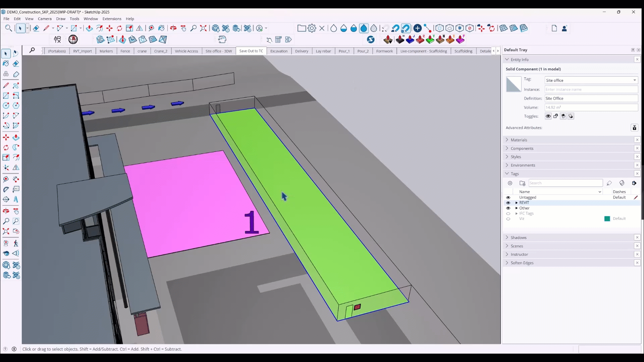The width and height of the screenshot is (644, 362).
Task: Click the Viz tag teal color swatch
Action: [607, 219]
